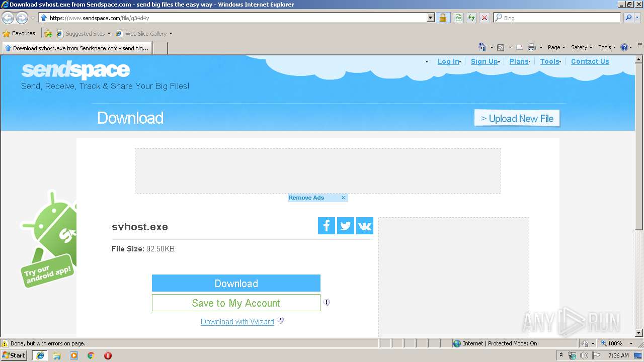Click the Save to My Account button

pos(236,303)
